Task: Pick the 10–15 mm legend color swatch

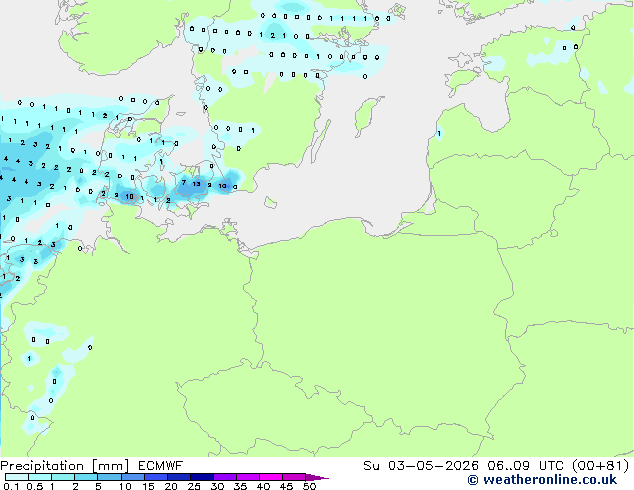Action: coord(133,477)
